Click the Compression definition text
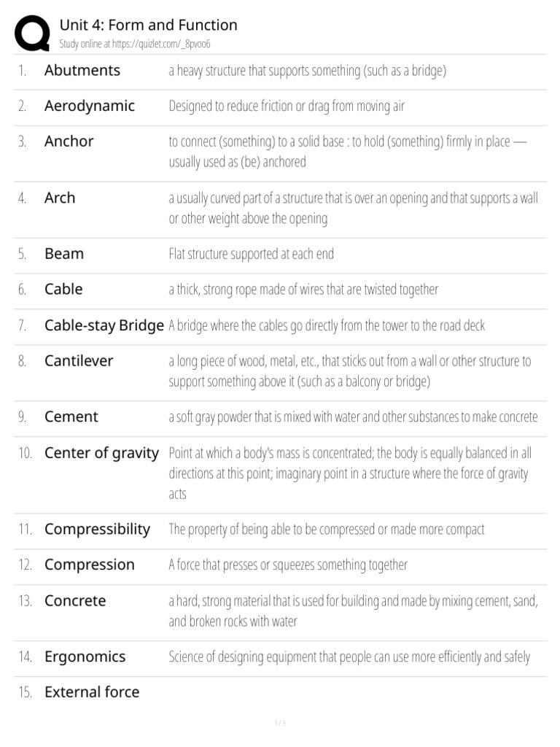This screenshot has width=560, height=747. (288, 565)
